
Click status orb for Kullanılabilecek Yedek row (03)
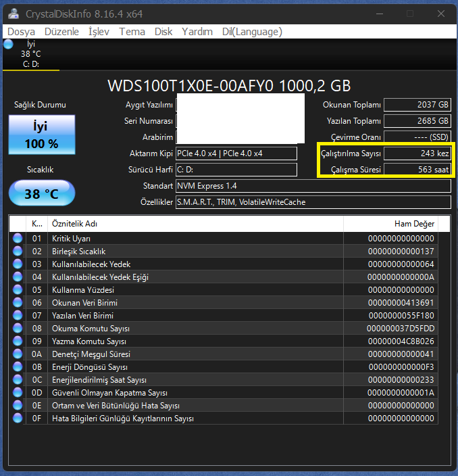(x=18, y=264)
